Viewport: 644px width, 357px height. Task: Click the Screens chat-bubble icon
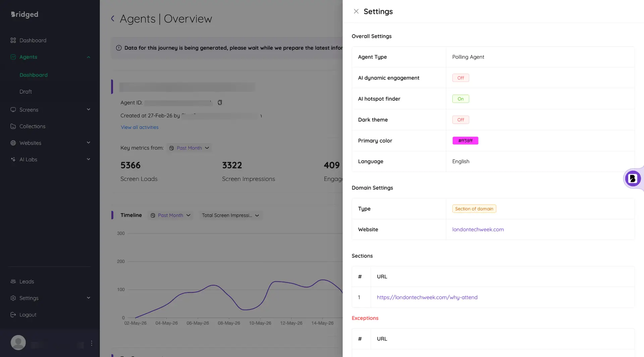pos(13,110)
